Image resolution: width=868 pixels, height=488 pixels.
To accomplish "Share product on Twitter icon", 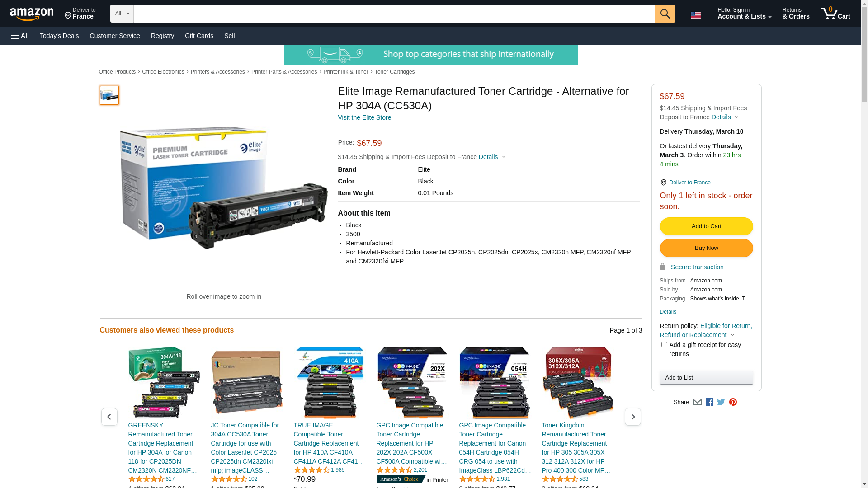I will 721,402.
